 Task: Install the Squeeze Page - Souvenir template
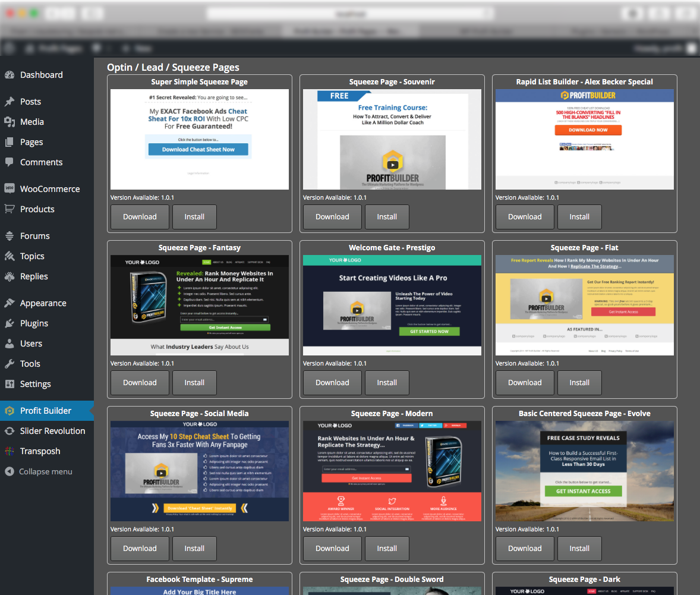tap(387, 216)
